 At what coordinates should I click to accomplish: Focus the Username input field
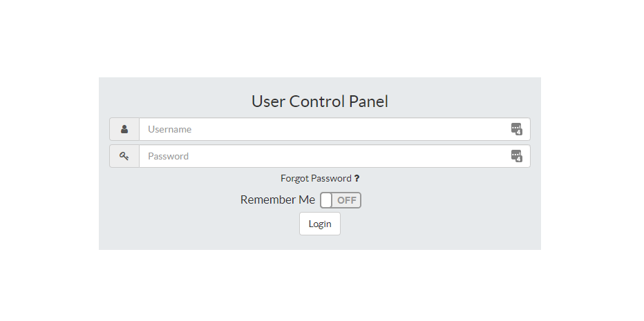(334, 129)
